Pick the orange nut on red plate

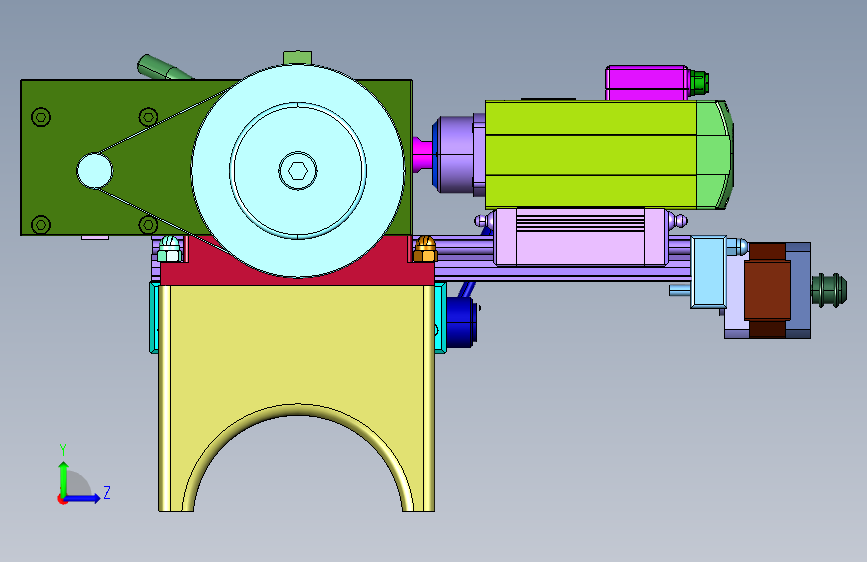tap(425, 249)
